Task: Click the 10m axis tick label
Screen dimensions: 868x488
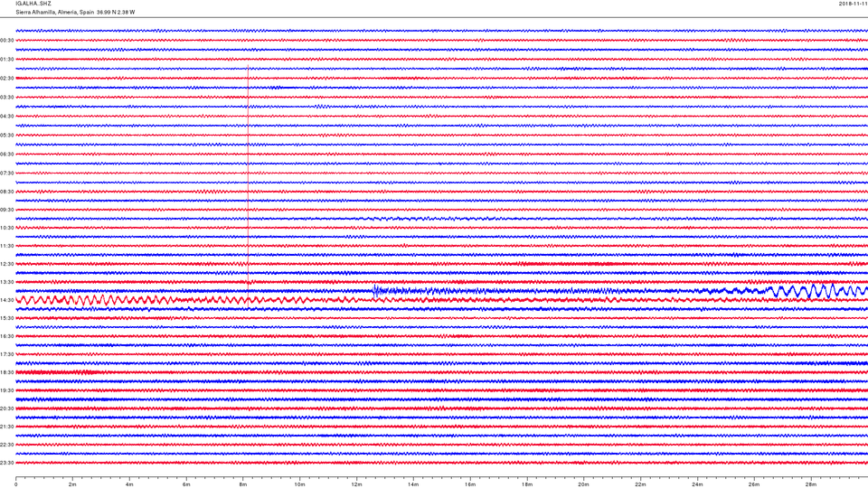Action: (299, 484)
